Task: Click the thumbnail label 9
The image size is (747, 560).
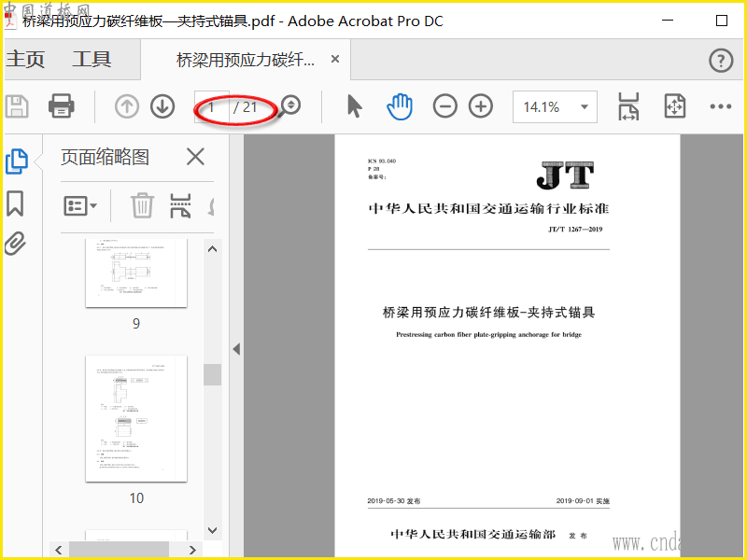Action: tap(136, 324)
